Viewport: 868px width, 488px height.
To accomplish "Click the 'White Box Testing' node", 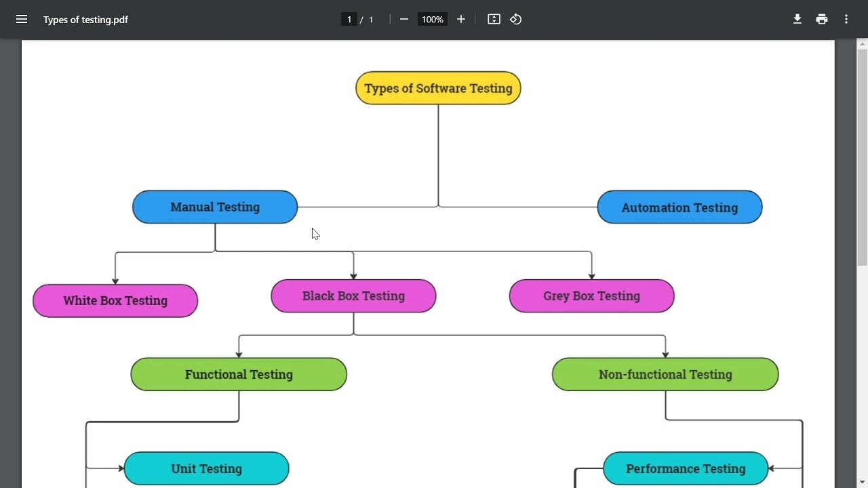I will coord(115,300).
